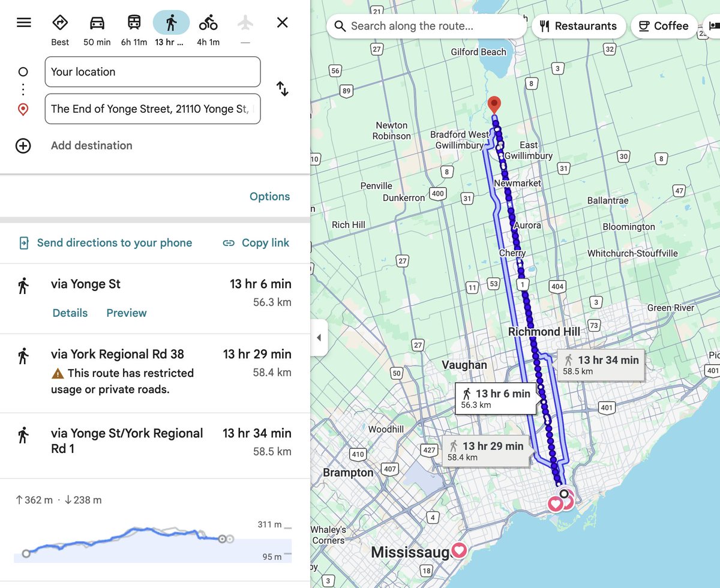Viewport: 720px width, 588px height.
Task: Filter by Restaurants along route
Action: 578,26
